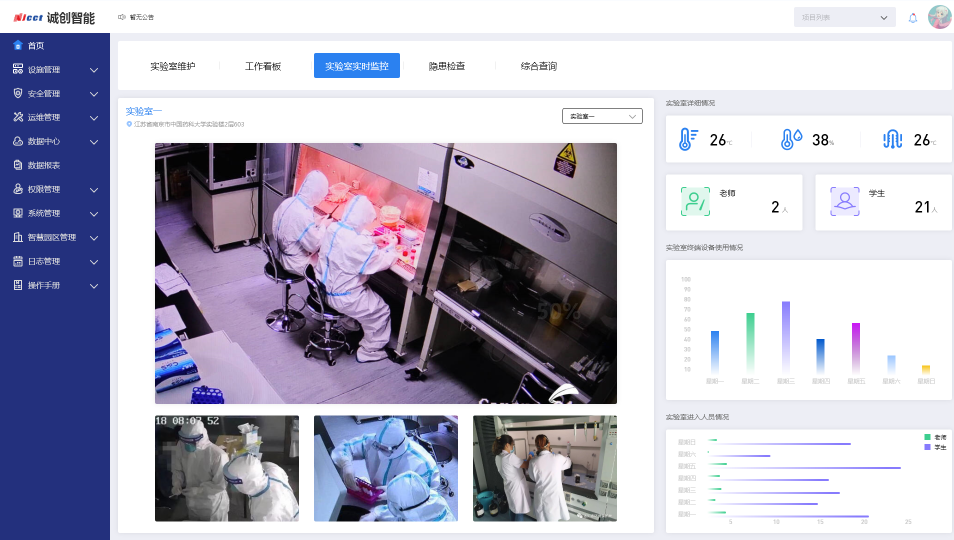This screenshot has height=540, width=954.
Task: Open the 项目列表 dropdown
Action: (x=844, y=17)
